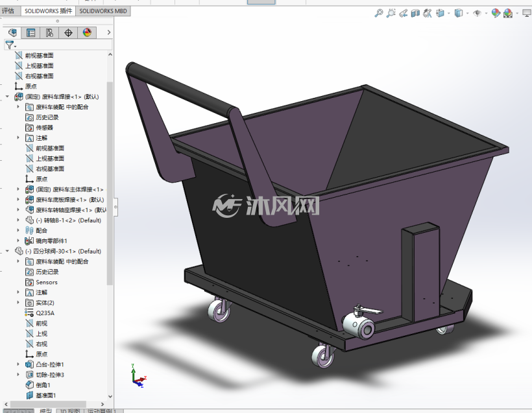Collapse the 四分球阀-30<1> part node
The image size is (532, 413).
point(7,252)
